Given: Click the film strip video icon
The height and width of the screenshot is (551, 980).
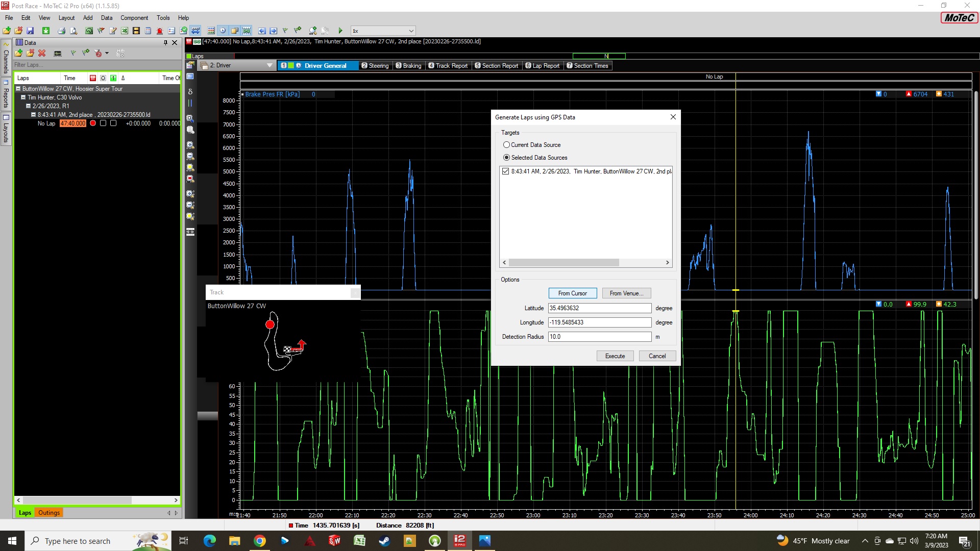Looking at the screenshot, I should pos(136,31).
